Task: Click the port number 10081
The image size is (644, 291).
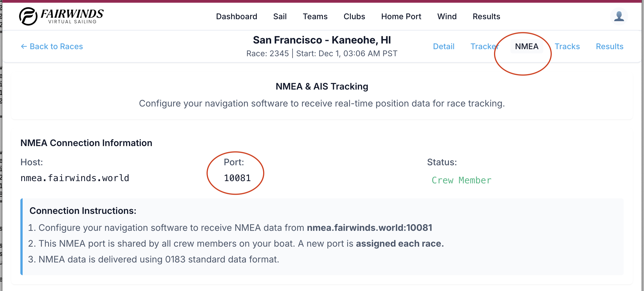Action: point(237,178)
